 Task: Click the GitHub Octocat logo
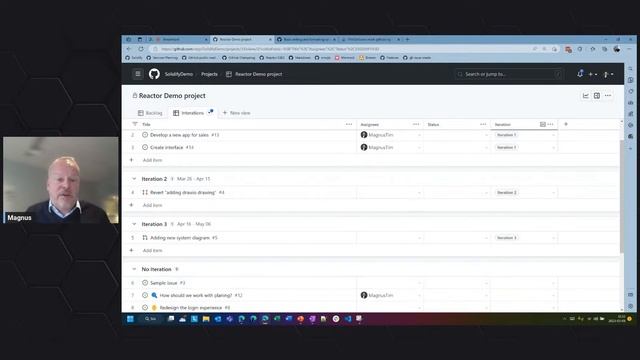pos(154,74)
